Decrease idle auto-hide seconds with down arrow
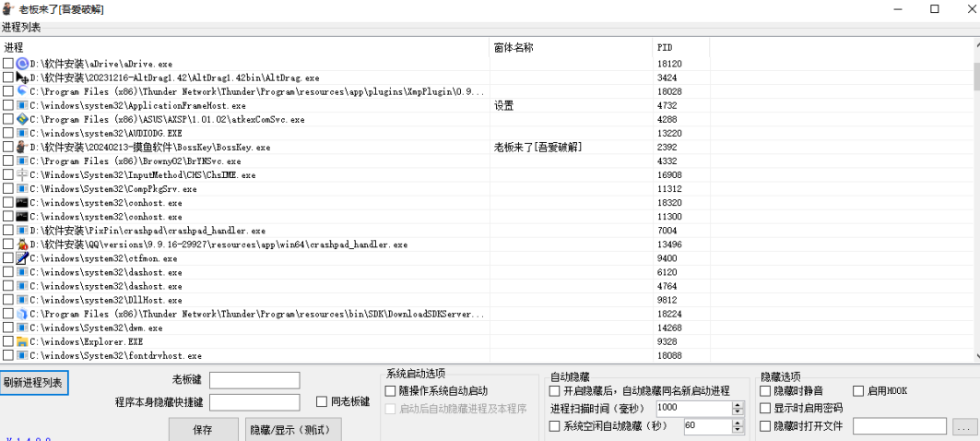980x441 pixels. coord(738,429)
